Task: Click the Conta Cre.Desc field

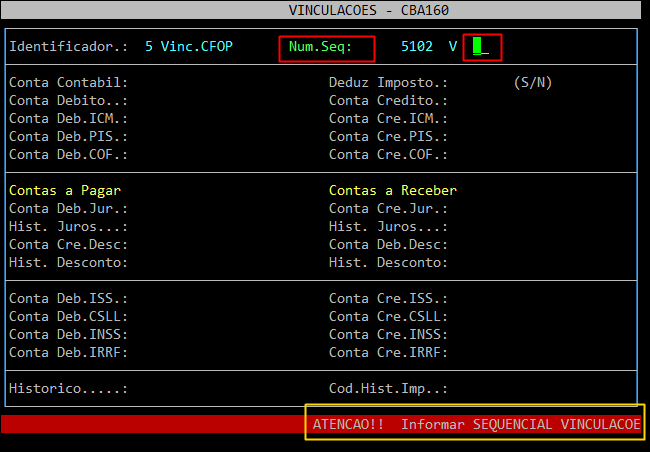Action: (200, 244)
